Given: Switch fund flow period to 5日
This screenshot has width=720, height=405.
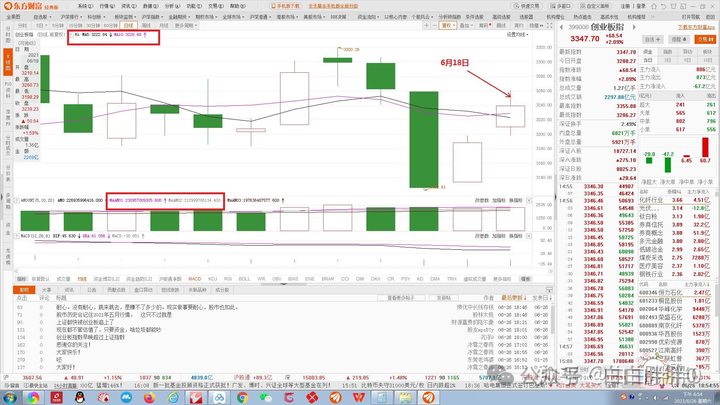Looking at the screenshot, I should (x=687, y=60).
